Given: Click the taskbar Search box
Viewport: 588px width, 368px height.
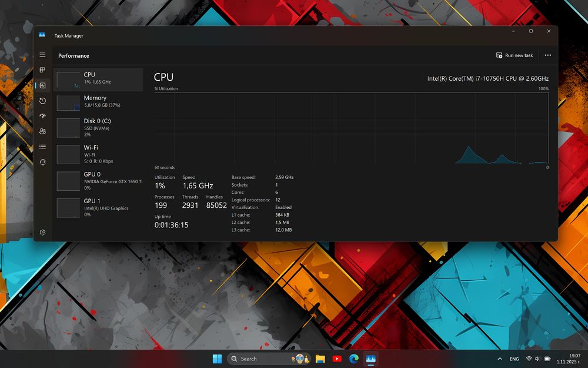Looking at the screenshot, I should 269,359.
